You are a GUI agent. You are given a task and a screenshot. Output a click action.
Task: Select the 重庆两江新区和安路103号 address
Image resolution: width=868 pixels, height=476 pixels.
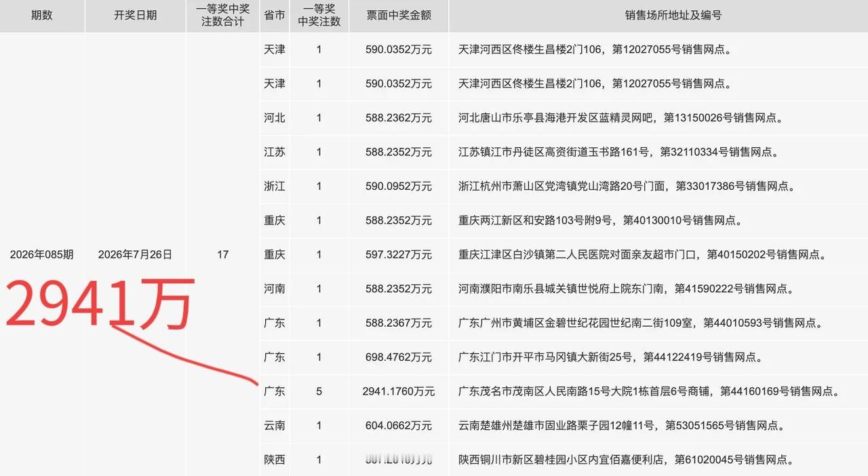[x=600, y=220]
